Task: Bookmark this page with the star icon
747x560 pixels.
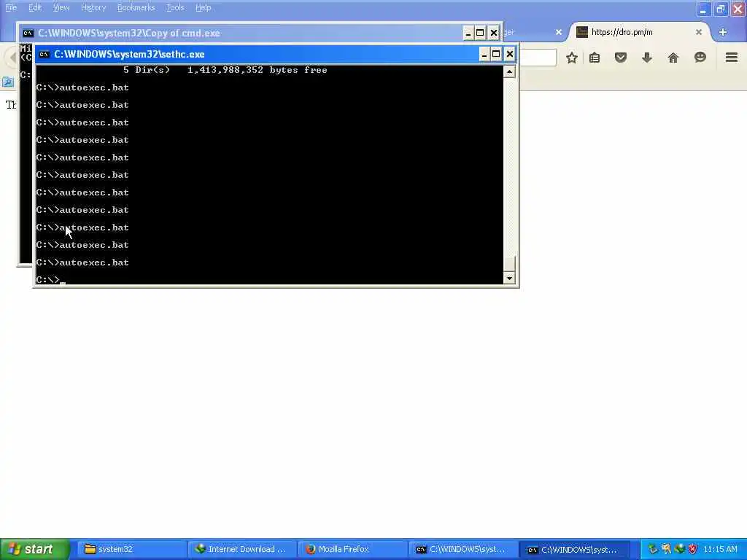Action: (x=572, y=58)
